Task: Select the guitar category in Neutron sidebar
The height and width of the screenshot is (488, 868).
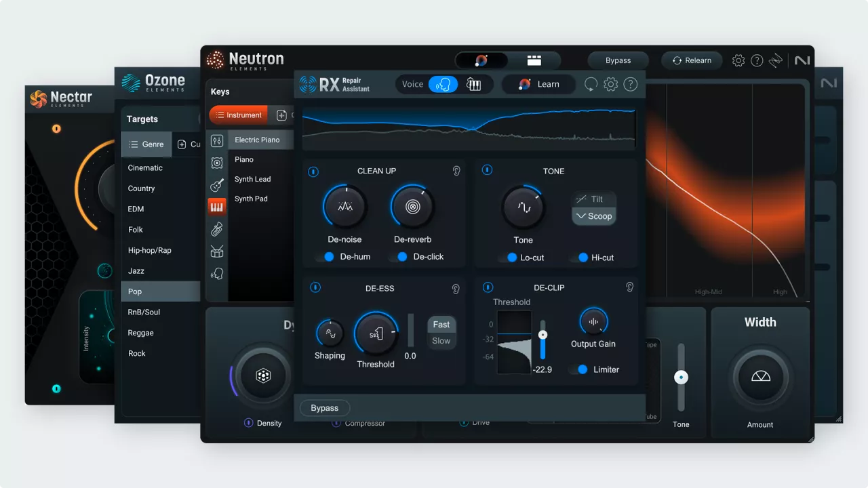Action: pyautogui.click(x=217, y=185)
